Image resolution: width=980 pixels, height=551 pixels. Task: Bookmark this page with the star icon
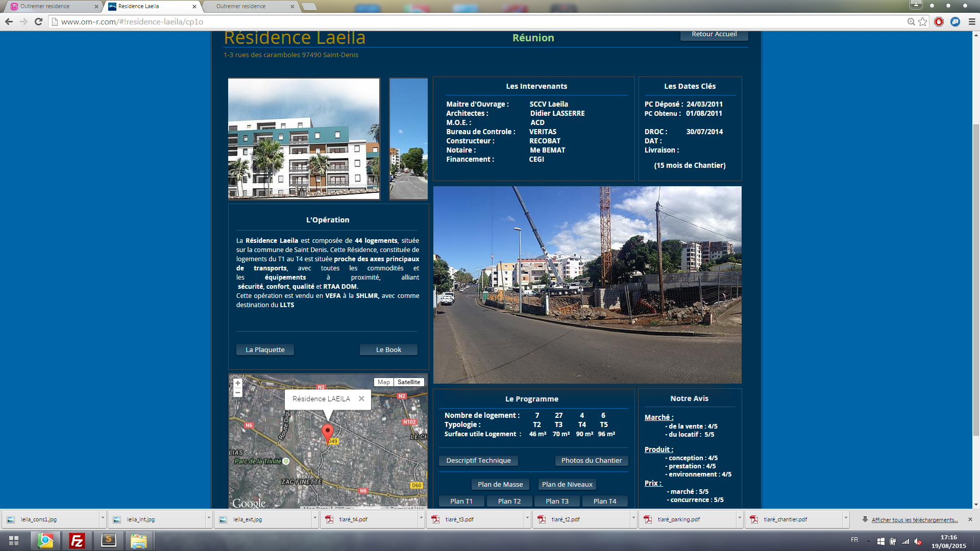point(923,21)
